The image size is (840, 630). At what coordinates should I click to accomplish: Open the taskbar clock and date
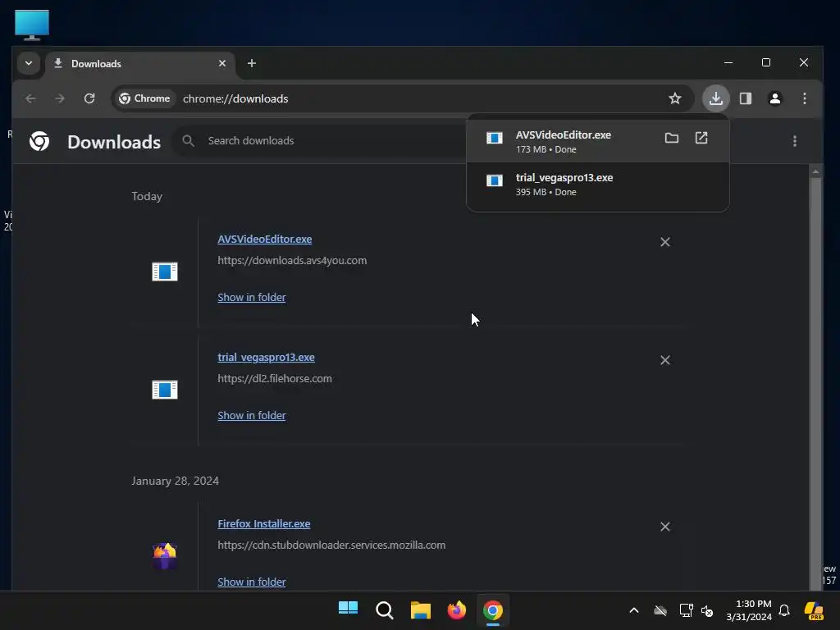pos(750,610)
